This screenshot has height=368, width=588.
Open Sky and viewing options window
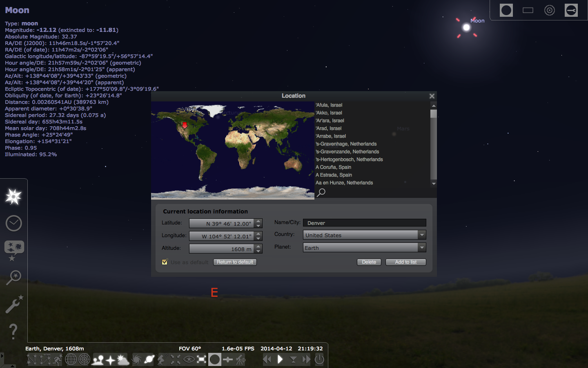click(x=14, y=250)
